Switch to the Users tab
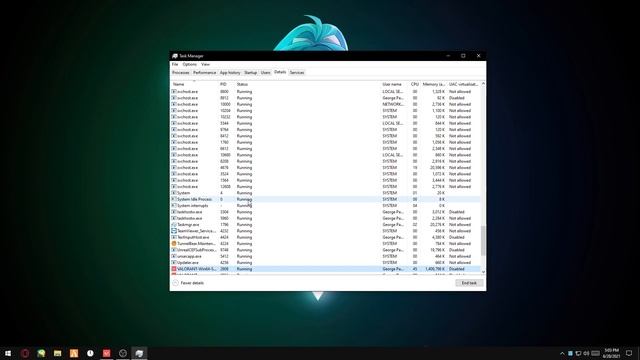 (265, 73)
